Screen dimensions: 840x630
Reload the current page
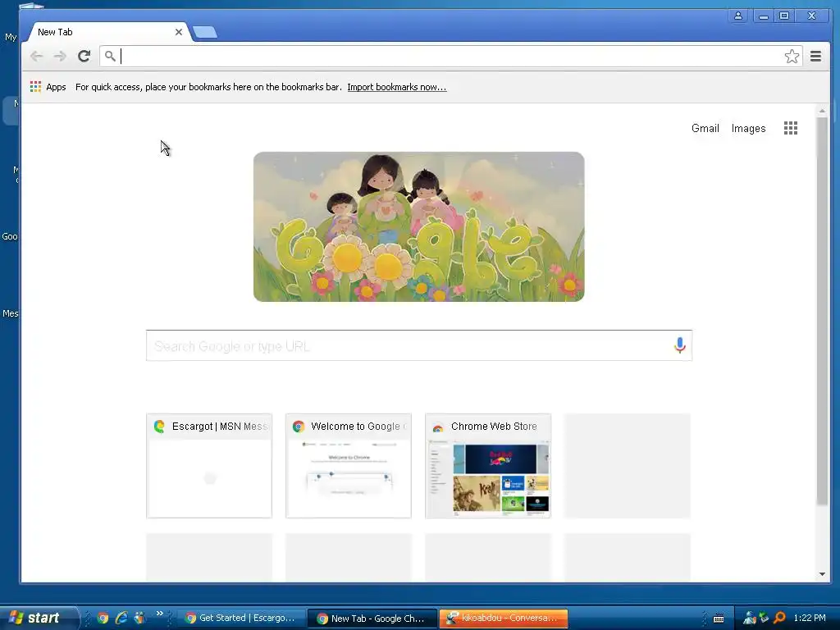click(x=84, y=57)
